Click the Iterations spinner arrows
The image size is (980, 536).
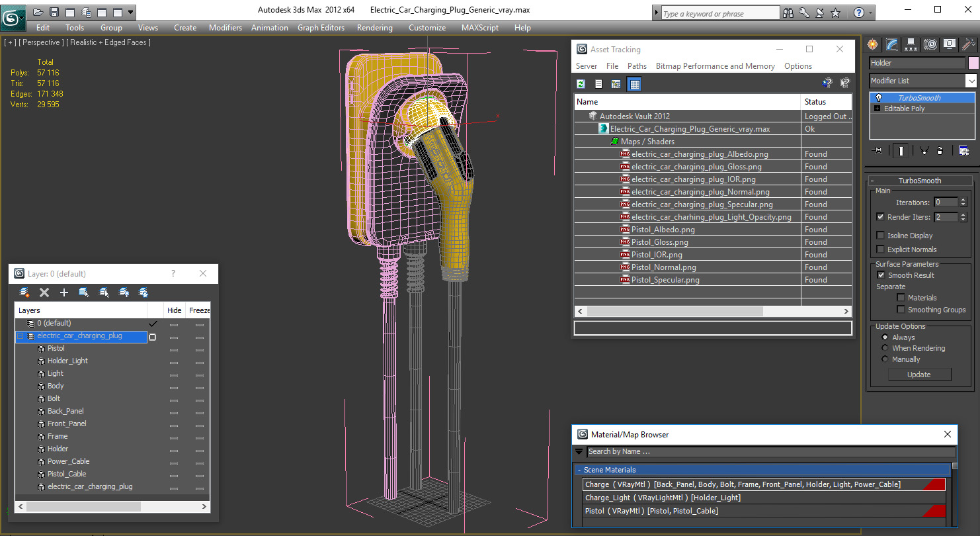pos(963,202)
